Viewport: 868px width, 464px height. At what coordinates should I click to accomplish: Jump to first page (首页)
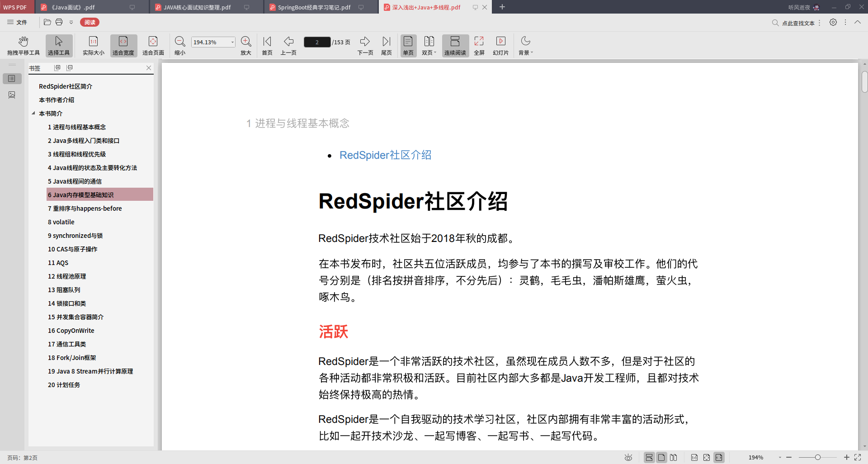(x=267, y=46)
